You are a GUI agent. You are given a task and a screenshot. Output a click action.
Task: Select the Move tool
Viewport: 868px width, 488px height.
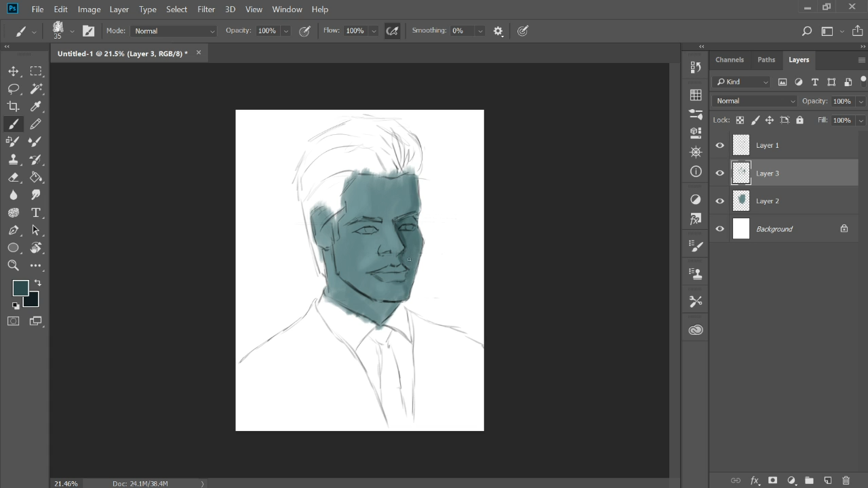point(14,71)
